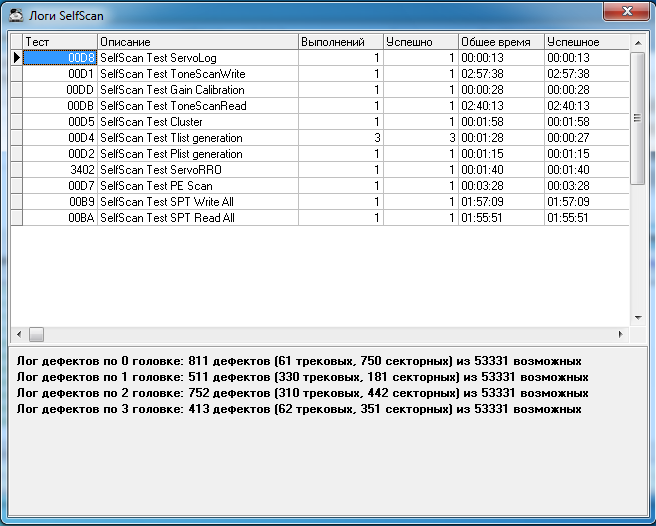Click SelfScan Test PE Scan description
656x526 pixels.
click(x=198, y=186)
